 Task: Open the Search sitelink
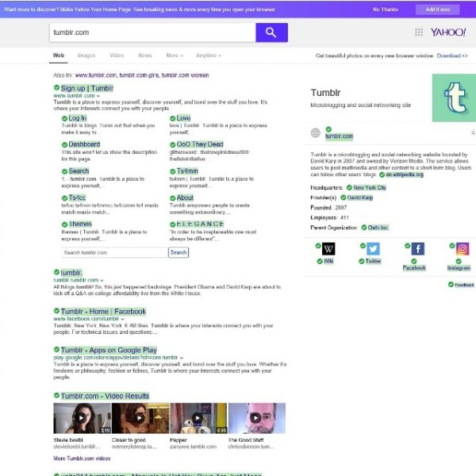point(79,171)
